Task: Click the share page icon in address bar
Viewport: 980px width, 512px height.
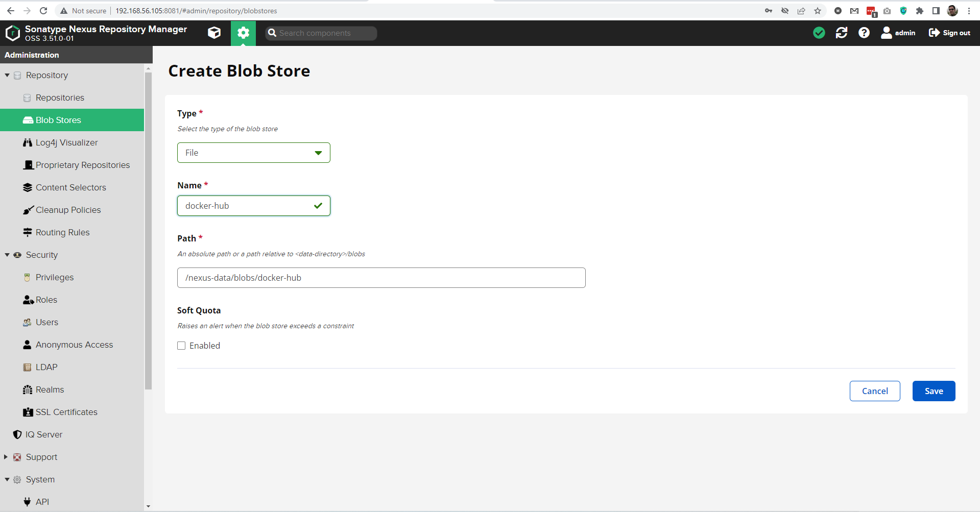Action: pyautogui.click(x=801, y=11)
